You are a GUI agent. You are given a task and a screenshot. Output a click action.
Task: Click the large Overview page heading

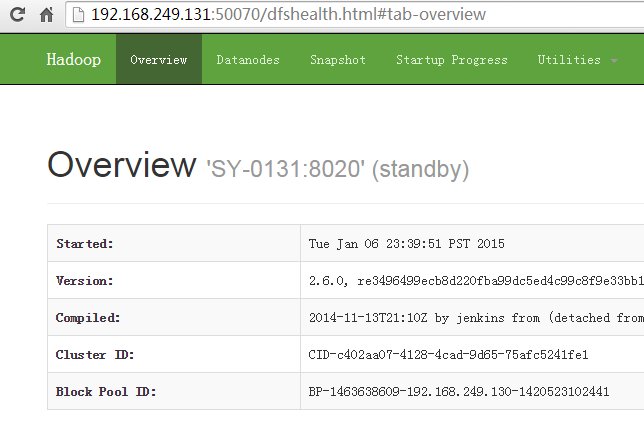[x=121, y=165]
